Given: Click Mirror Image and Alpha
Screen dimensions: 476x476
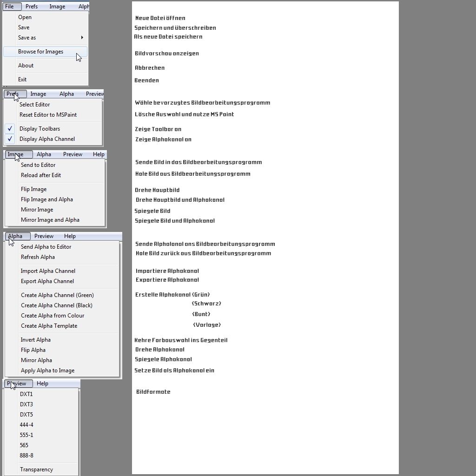Looking at the screenshot, I should pos(50,220).
